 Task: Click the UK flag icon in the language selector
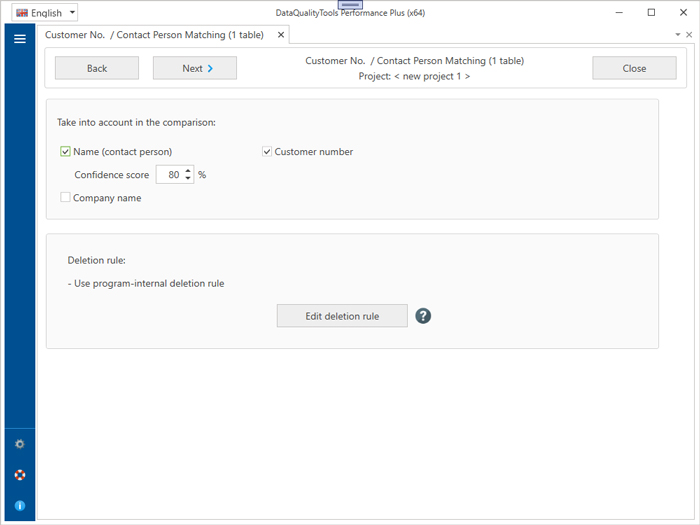click(22, 13)
